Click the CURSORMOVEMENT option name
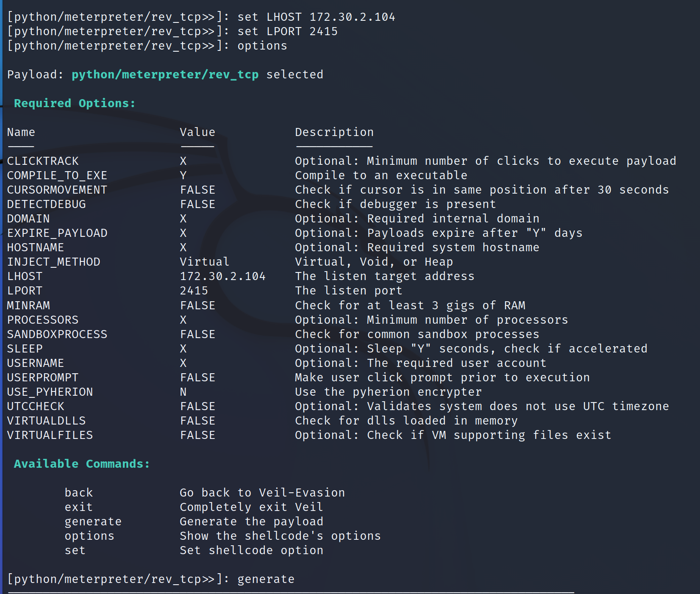This screenshot has height=594, width=700. pyautogui.click(x=57, y=190)
